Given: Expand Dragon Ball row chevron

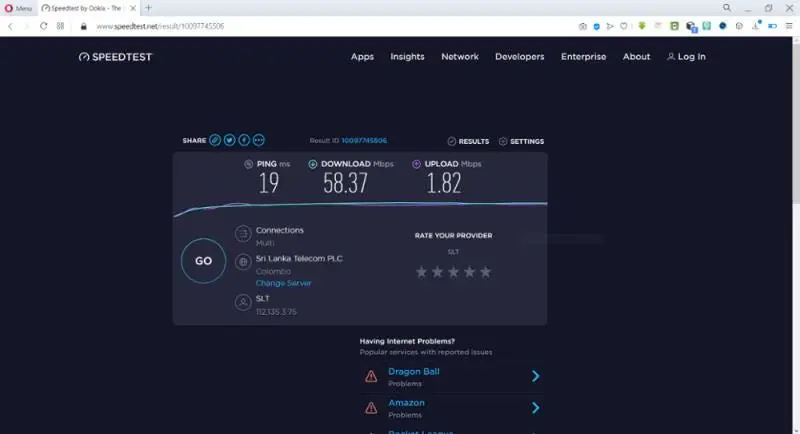Looking at the screenshot, I should (x=536, y=376).
